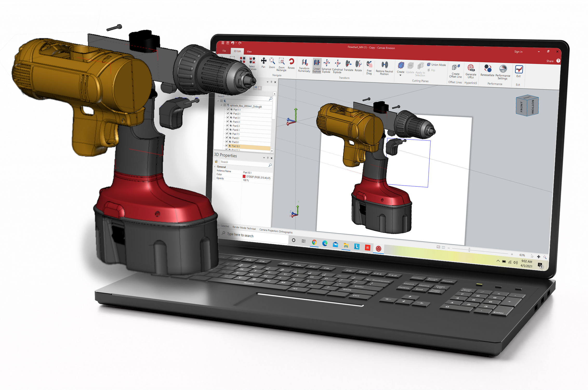Open the File menu tab

pos(224,51)
